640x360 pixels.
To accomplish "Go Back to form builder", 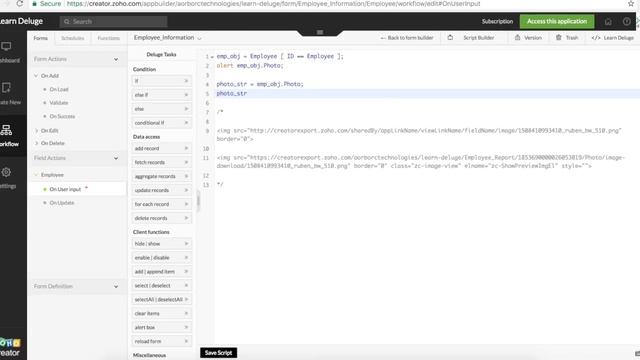I will click(x=407, y=38).
